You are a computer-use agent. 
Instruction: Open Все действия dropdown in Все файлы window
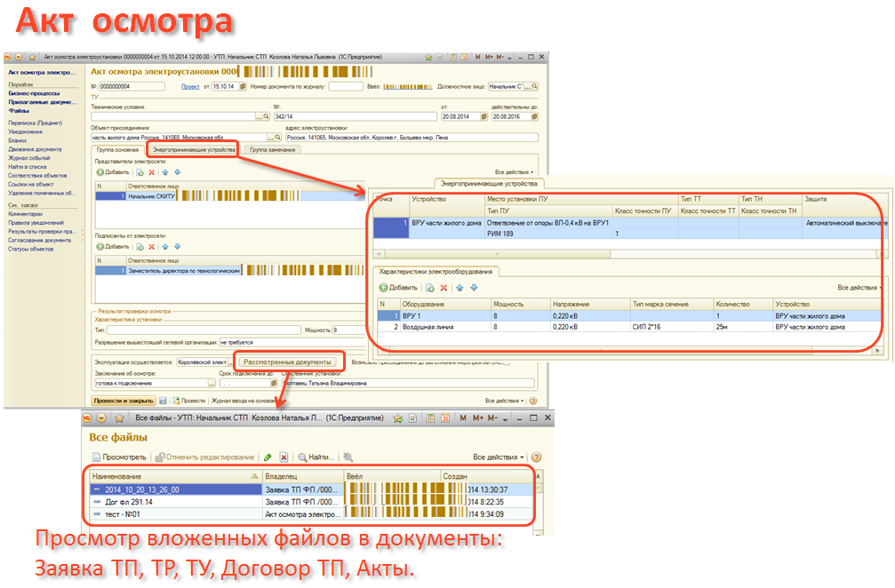coord(498,457)
